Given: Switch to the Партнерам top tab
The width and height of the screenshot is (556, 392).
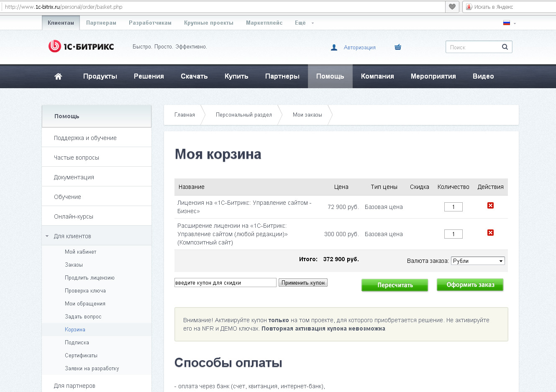Looking at the screenshot, I should [x=101, y=23].
